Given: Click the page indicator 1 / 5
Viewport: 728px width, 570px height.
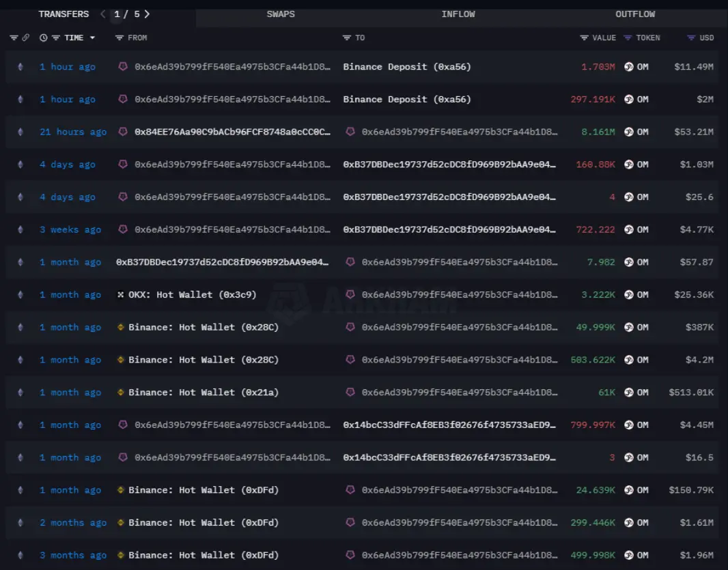Looking at the screenshot, I should [127, 14].
